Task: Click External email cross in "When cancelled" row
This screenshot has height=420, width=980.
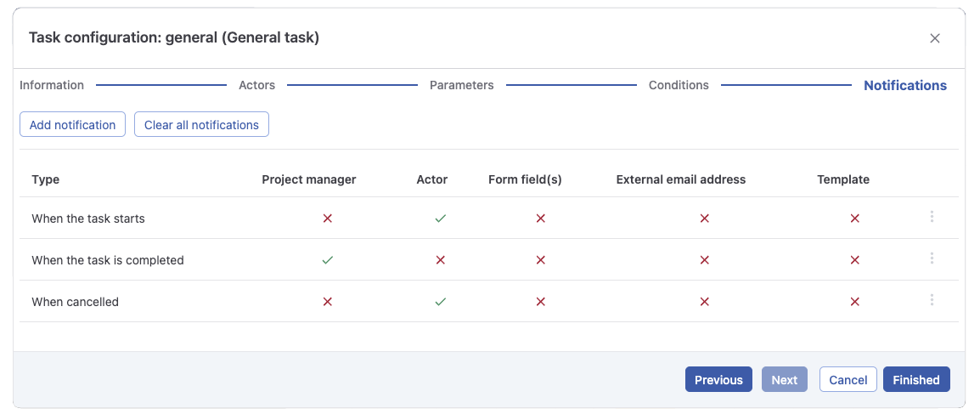Action: pos(704,302)
